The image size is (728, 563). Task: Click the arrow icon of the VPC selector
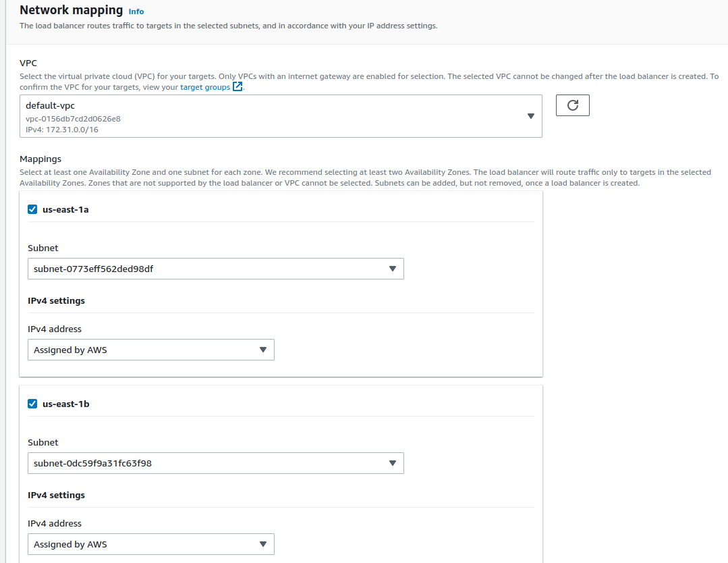(x=531, y=116)
